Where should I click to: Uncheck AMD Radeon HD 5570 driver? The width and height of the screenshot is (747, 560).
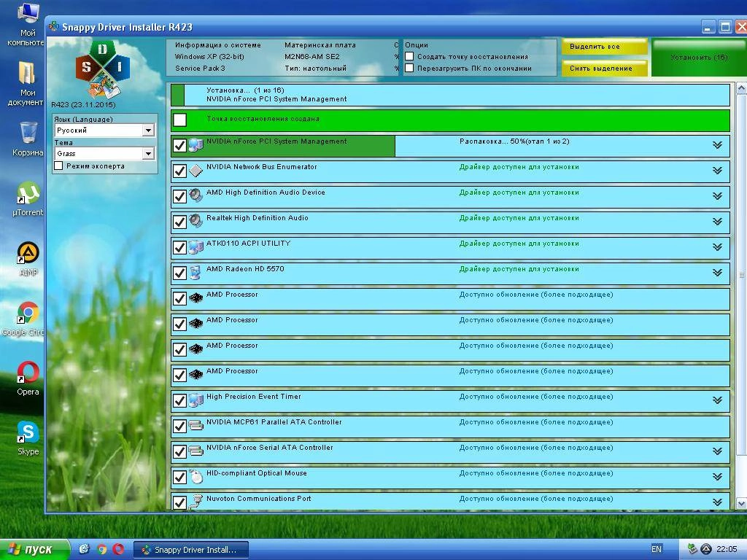[x=179, y=273]
